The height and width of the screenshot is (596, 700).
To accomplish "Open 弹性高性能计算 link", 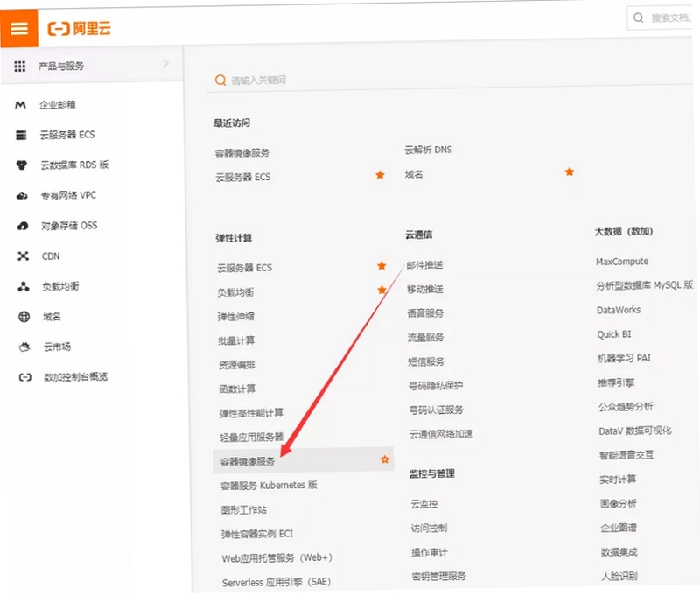I will (251, 413).
